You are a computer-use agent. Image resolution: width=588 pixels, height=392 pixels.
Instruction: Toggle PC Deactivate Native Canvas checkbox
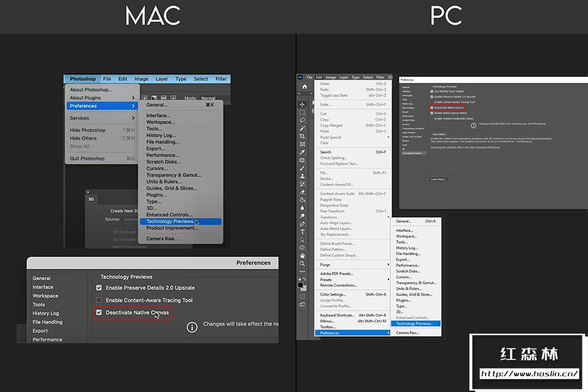click(432, 107)
